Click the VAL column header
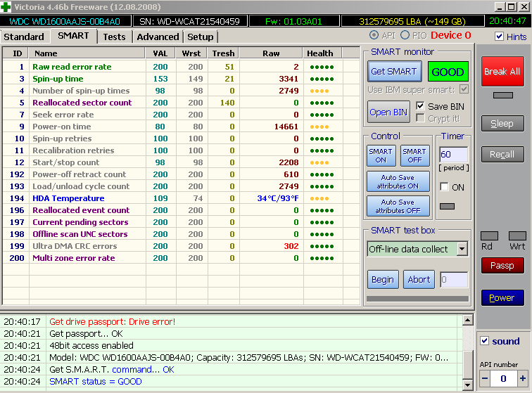 click(160, 53)
